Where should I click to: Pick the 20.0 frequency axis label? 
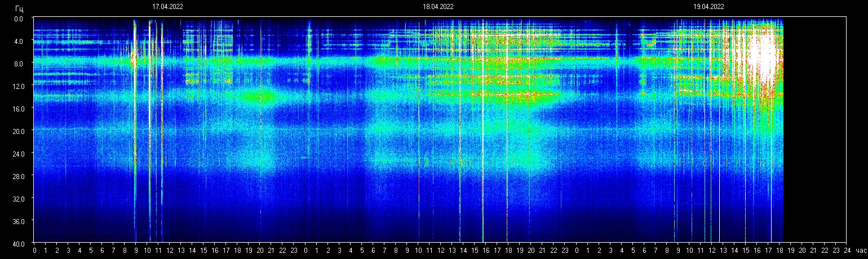click(x=19, y=131)
